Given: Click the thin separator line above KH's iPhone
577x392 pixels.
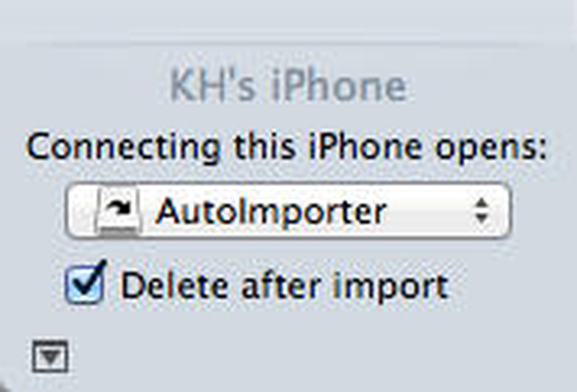Looking at the screenshot, I should tap(288, 44).
